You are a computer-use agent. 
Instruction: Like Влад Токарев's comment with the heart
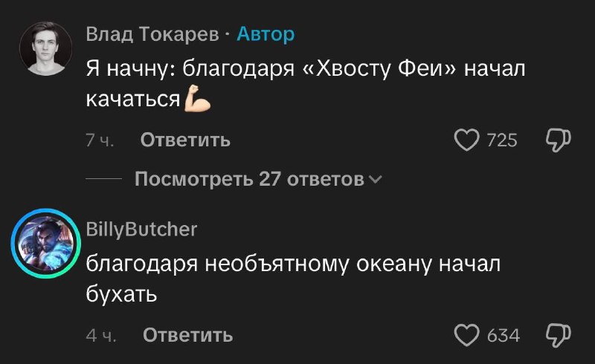tap(466, 140)
